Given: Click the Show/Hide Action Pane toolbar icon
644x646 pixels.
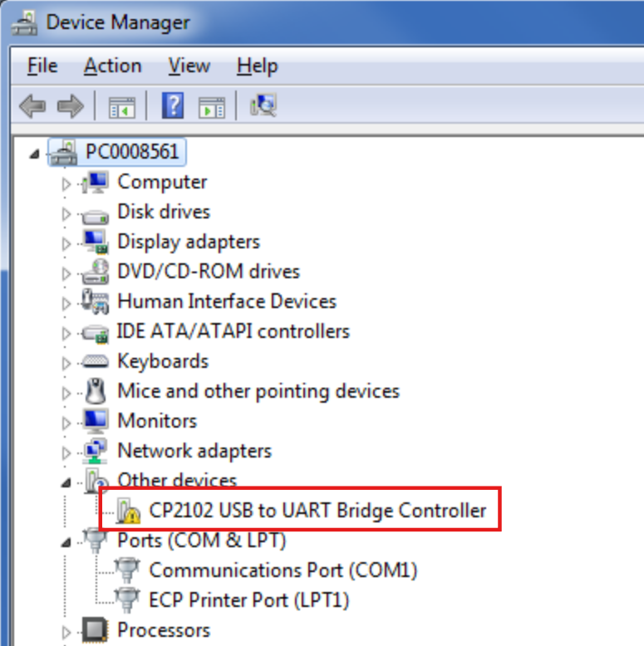Looking at the screenshot, I should (212, 107).
